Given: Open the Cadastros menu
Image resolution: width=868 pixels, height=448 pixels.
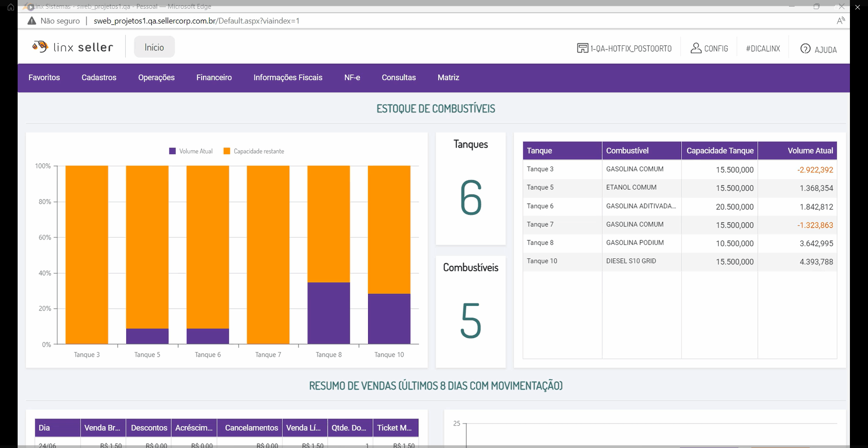Looking at the screenshot, I should [x=99, y=77].
